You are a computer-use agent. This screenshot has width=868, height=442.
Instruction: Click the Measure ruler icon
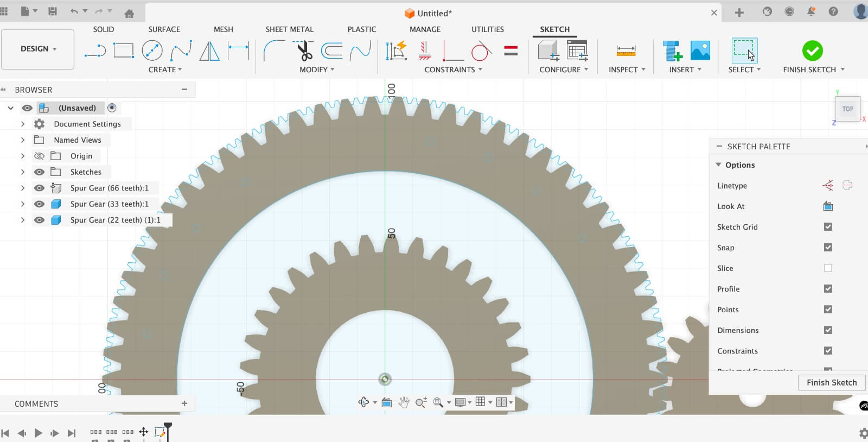pos(626,51)
